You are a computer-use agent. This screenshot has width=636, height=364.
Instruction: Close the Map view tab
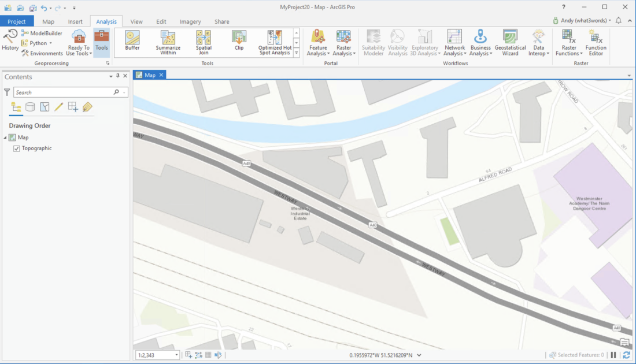(x=161, y=75)
